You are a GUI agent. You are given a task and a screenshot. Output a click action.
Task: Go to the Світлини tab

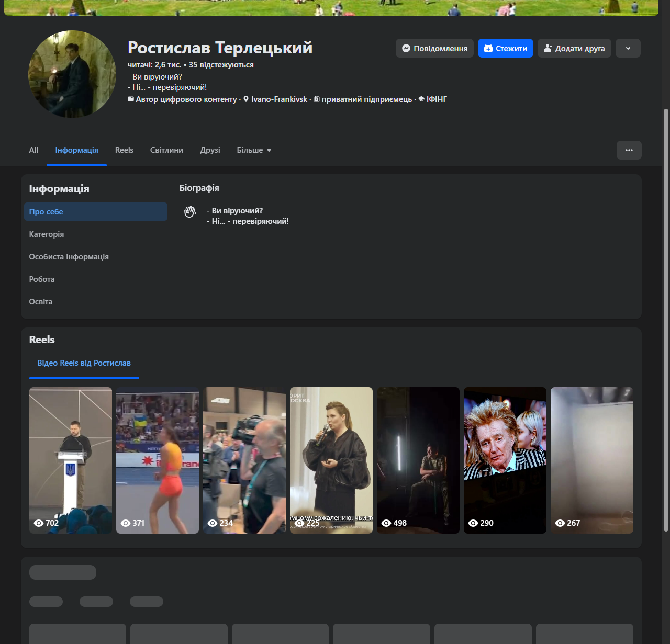click(166, 150)
